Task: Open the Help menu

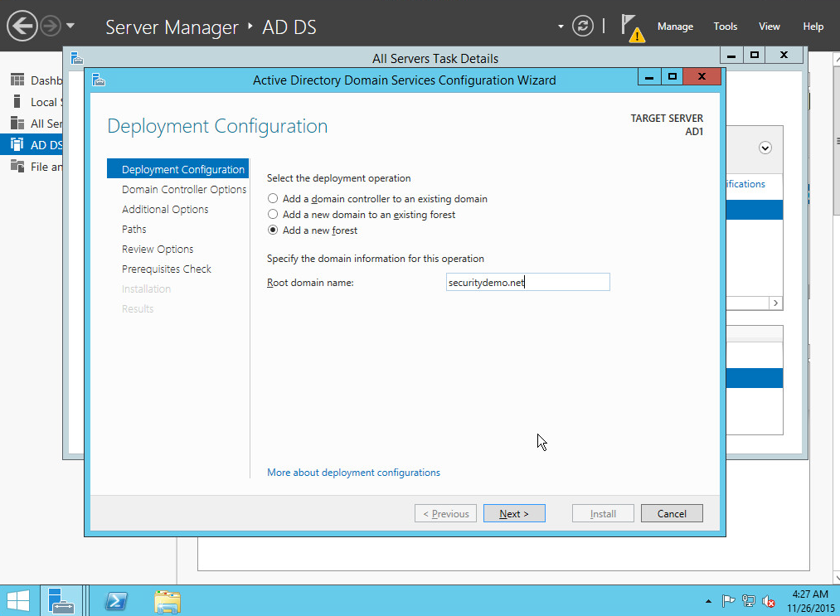Action: click(x=813, y=27)
